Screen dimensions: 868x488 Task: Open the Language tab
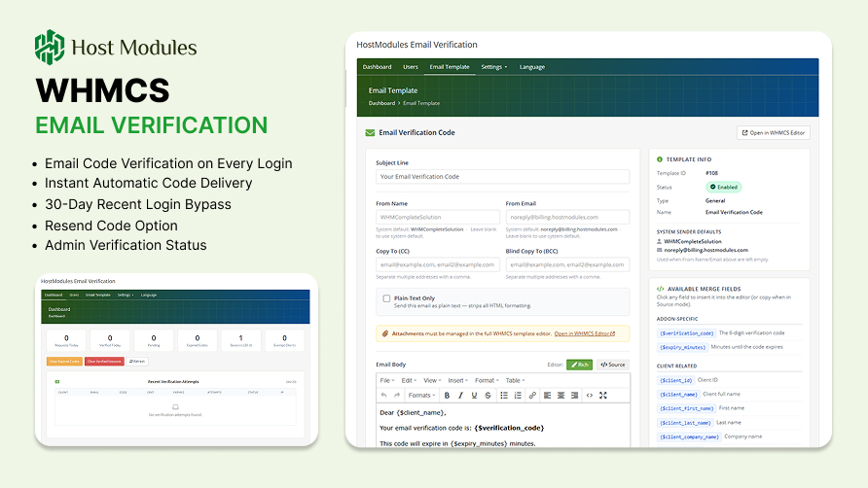(x=532, y=67)
